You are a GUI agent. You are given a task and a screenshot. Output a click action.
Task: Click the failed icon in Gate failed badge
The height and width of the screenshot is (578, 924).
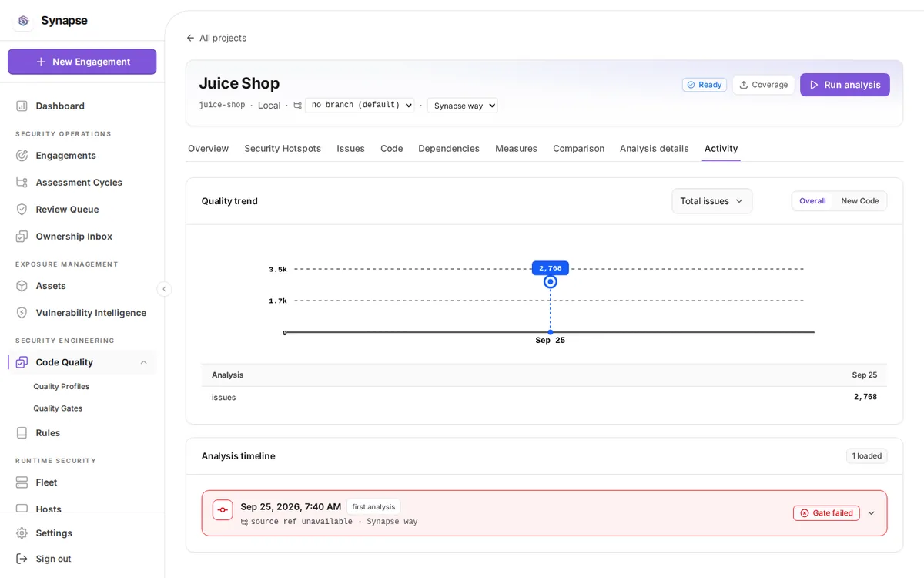tap(805, 513)
